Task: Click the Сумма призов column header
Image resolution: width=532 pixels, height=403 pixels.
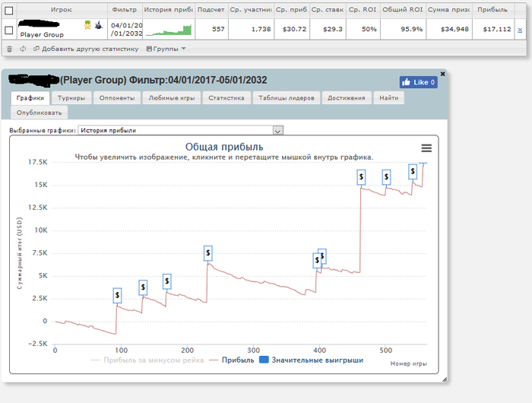Action: coord(449,10)
